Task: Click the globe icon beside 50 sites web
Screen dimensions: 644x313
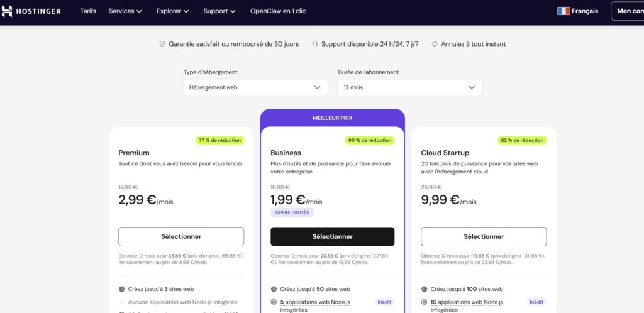Action: point(274,289)
